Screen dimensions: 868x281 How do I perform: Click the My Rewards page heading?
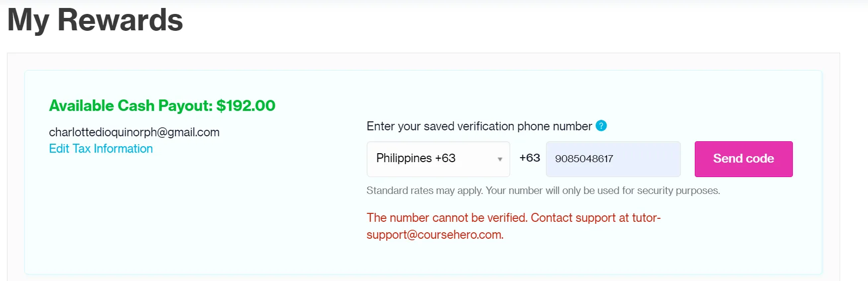point(95,20)
